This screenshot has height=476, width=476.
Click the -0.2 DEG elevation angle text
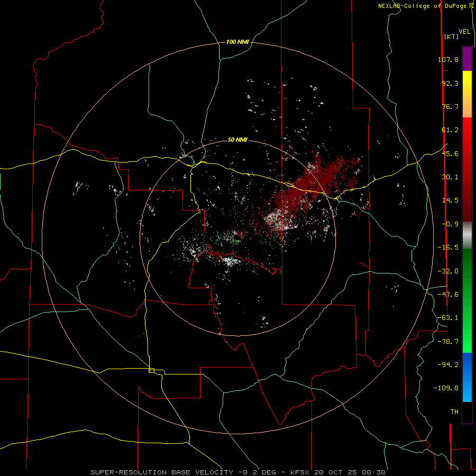[257, 472]
